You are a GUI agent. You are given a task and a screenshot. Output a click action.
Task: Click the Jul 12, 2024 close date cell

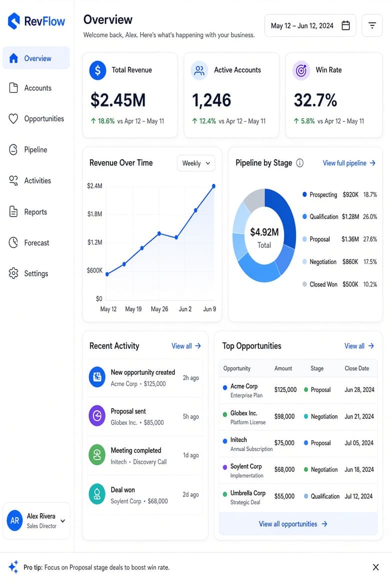tap(358, 496)
